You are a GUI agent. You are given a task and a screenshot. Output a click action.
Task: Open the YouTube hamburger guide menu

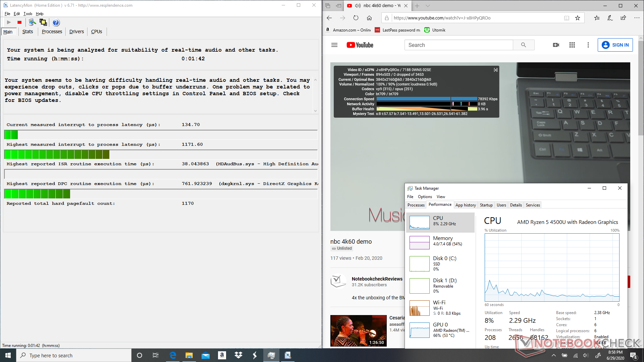pyautogui.click(x=334, y=45)
